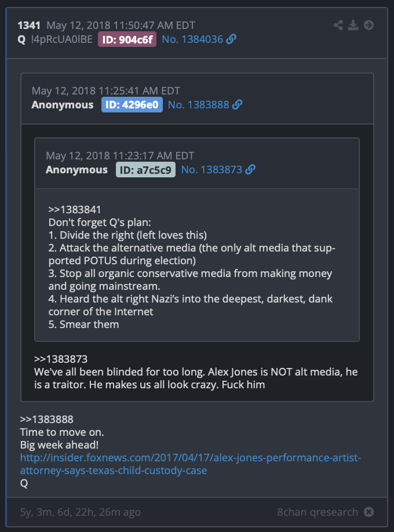Click the 8chan qresearch source label

coord(318,512)
